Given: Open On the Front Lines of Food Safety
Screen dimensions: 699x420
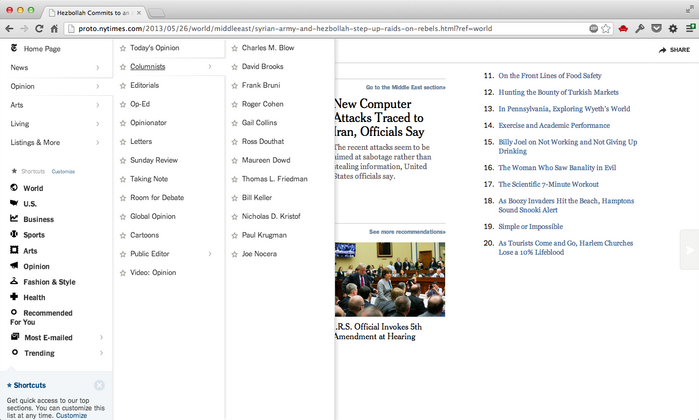Looking at the screenshot, I should [x=550, y=76].
